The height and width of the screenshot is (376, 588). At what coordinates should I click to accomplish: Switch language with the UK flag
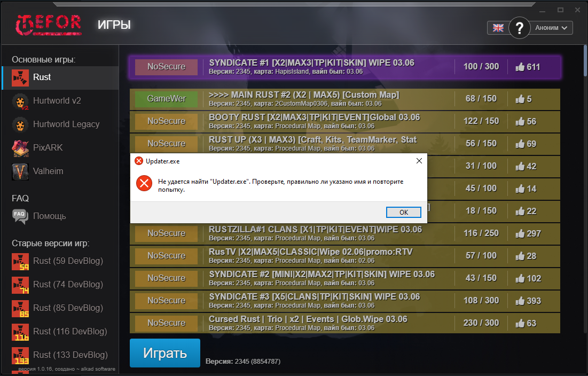click(x=498, y=28)
